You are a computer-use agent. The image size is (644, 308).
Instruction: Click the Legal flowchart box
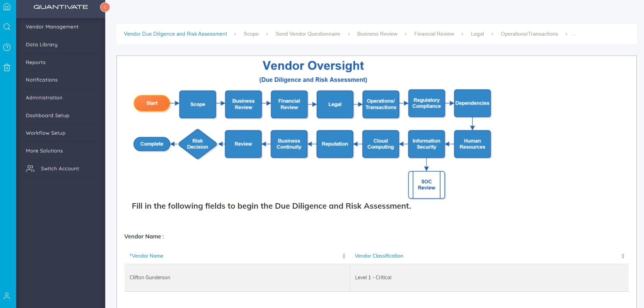tap(335, 104)
